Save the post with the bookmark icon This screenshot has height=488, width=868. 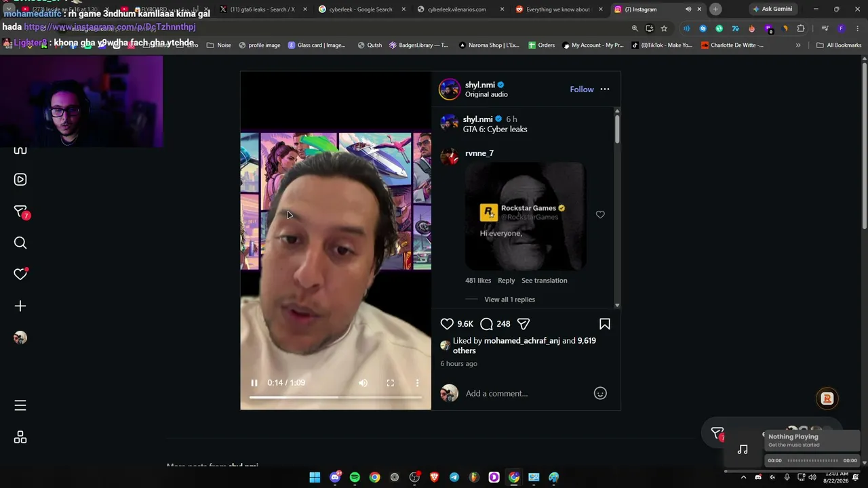click(605, 324)
